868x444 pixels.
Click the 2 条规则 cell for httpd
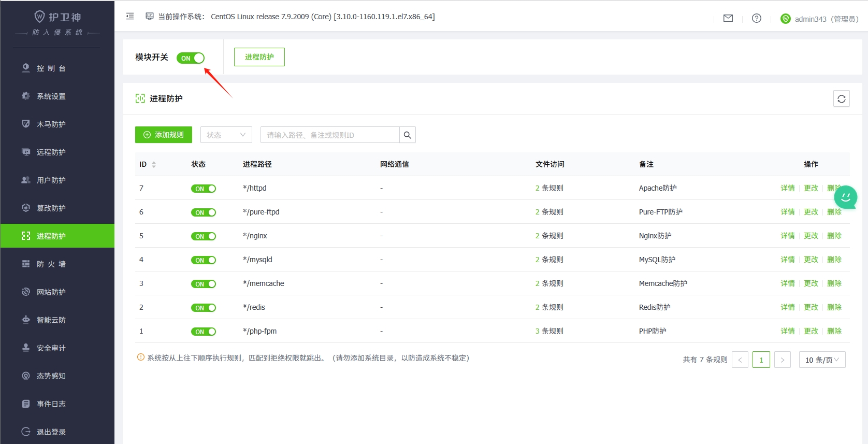[x=549, y=188]
